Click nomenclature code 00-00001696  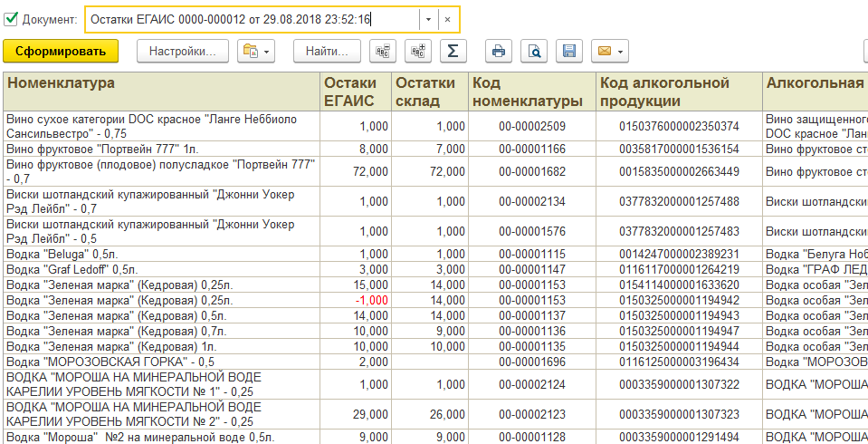click(532, 362)
